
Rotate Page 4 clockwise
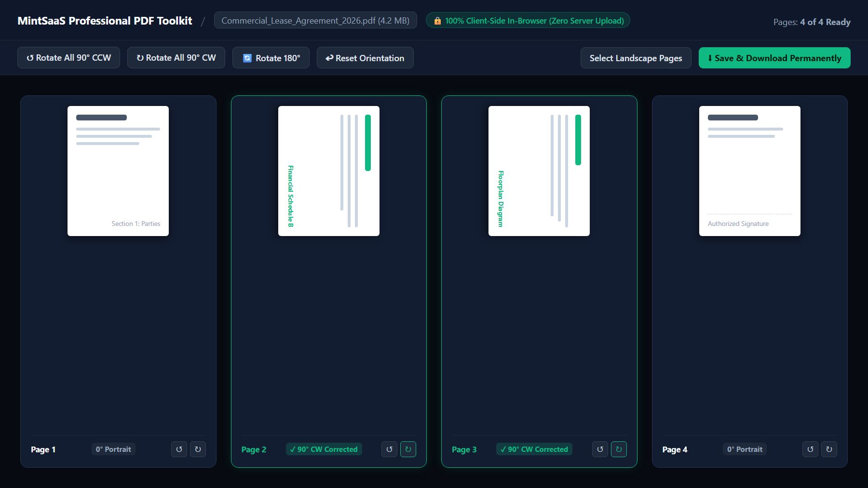pyautogui.click(x=829, y=449)
